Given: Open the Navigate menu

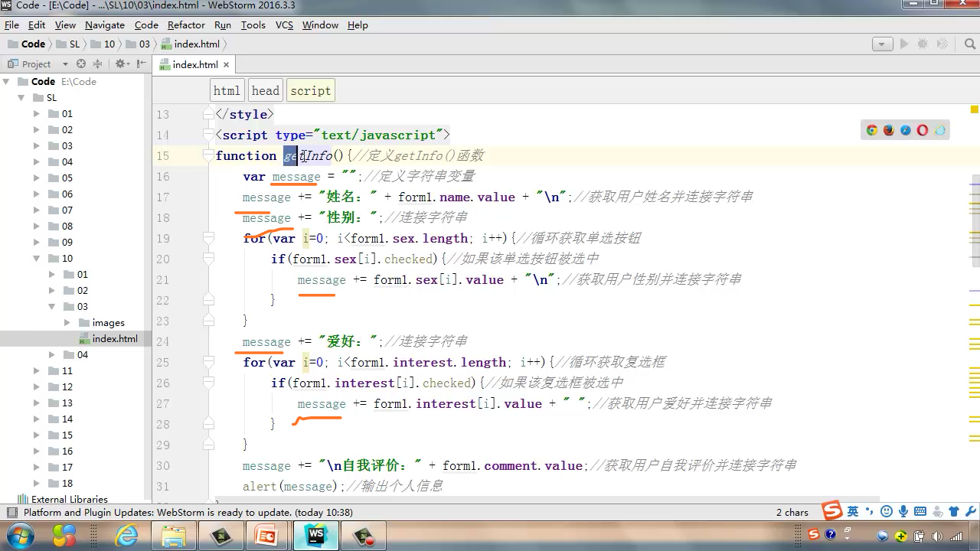Looking at the screenshot, I should (x=104, y=24).
